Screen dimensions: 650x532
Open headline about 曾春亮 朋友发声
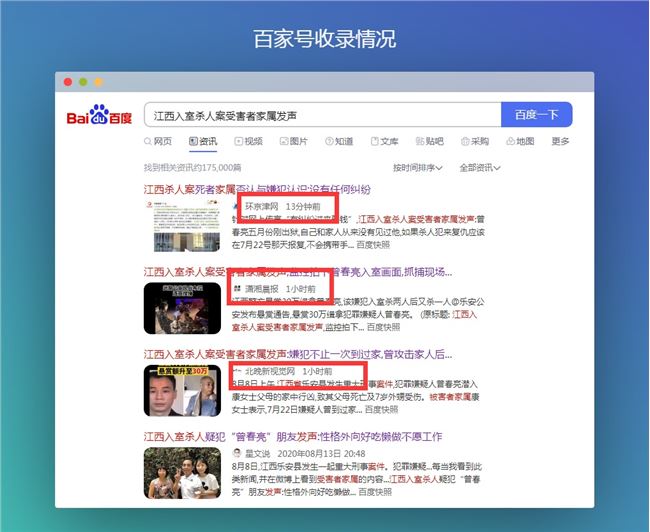(x=293, y=437)
